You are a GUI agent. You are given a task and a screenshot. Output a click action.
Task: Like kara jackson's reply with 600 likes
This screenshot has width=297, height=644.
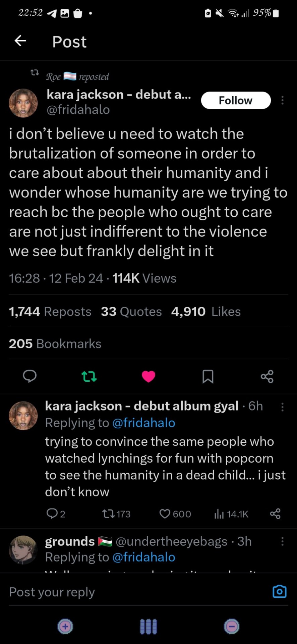165,514
